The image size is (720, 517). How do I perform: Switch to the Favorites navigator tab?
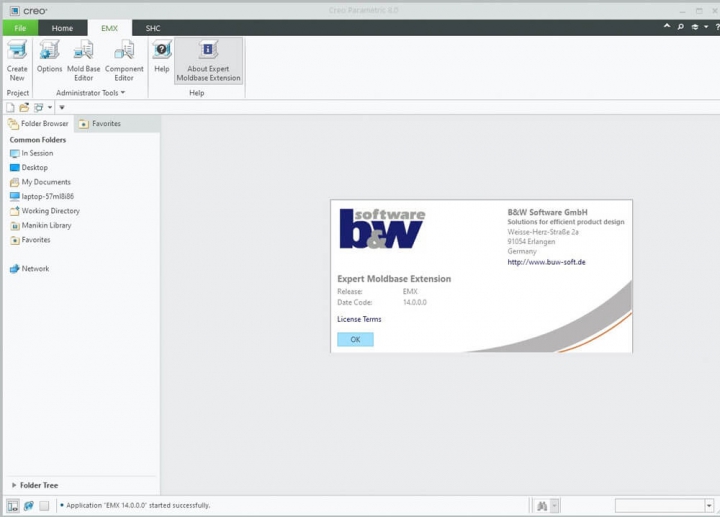pyautogui.click(x=100, y=124)
